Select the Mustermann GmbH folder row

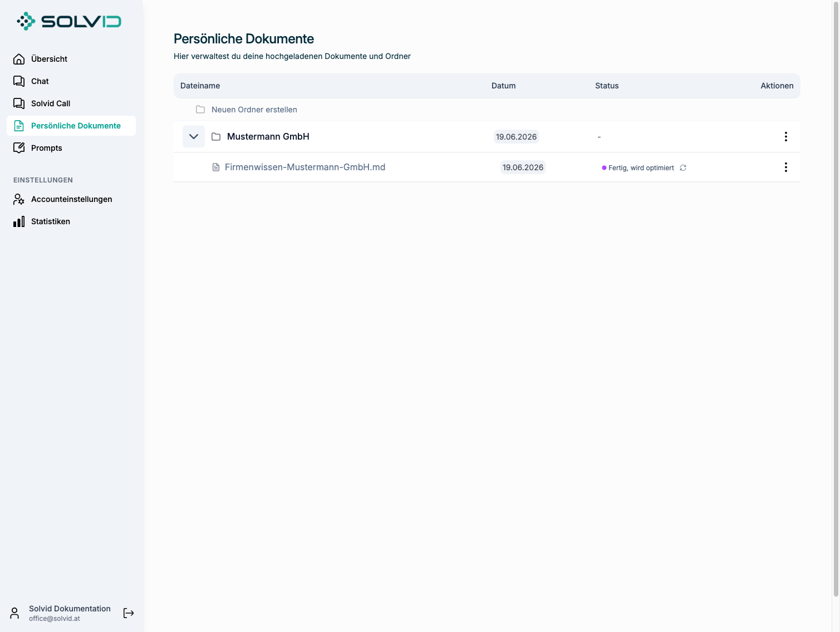tap(487, 136)
